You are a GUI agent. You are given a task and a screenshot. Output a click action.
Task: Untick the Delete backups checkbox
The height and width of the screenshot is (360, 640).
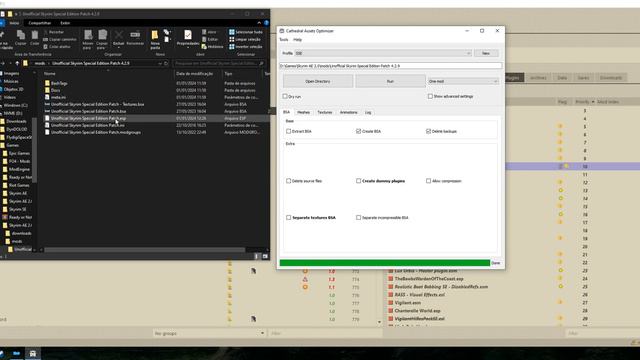click(x=428, y=131)
